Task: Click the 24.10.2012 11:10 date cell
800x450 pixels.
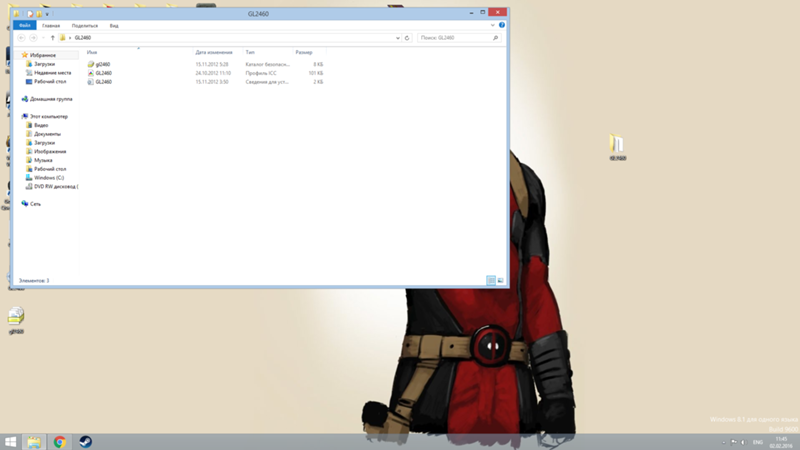Action: click(x=213, y=73)
